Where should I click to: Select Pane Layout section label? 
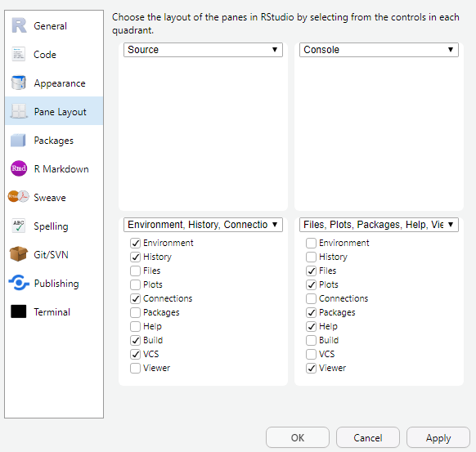(x=60, y=112)
